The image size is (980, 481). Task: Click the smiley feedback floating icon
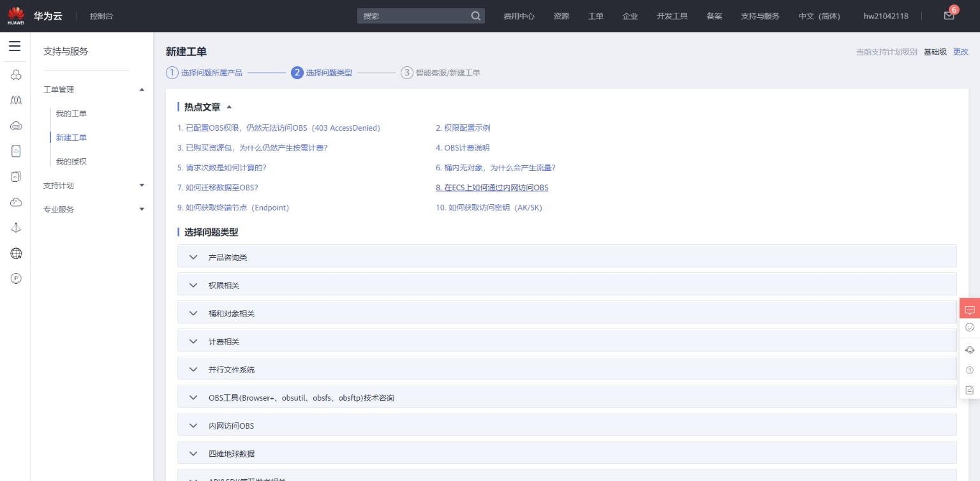coord(970,327)
